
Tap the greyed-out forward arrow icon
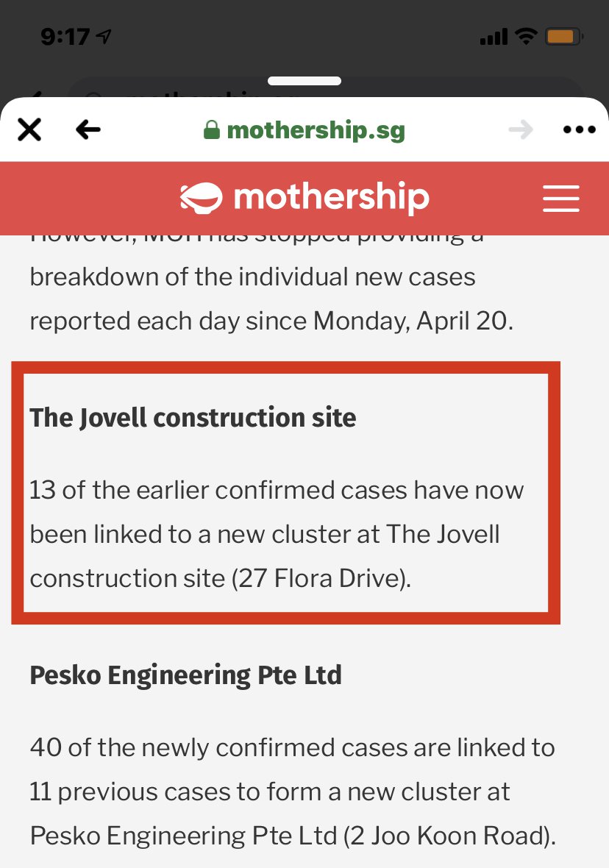click(x=521, y=130)
